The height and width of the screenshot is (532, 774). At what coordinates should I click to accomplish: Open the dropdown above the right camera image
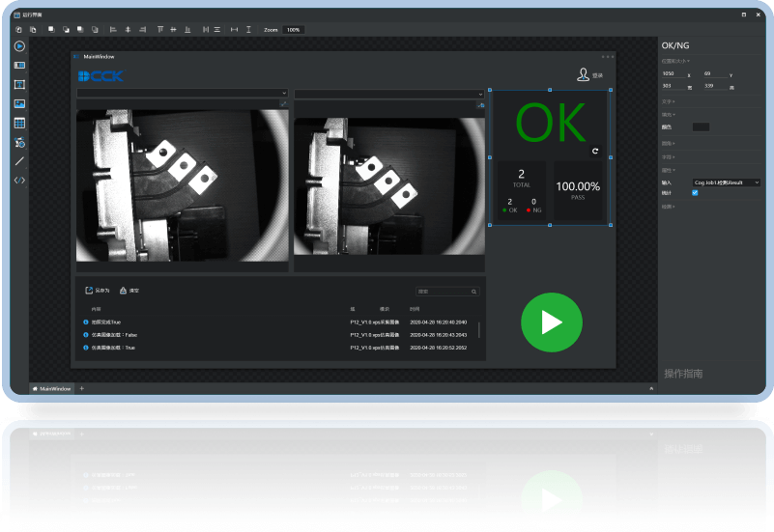tap(388, 94)
